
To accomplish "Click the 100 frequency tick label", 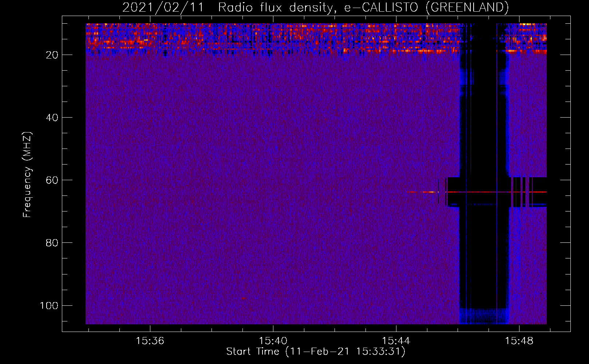I will [x=49, y=305].
